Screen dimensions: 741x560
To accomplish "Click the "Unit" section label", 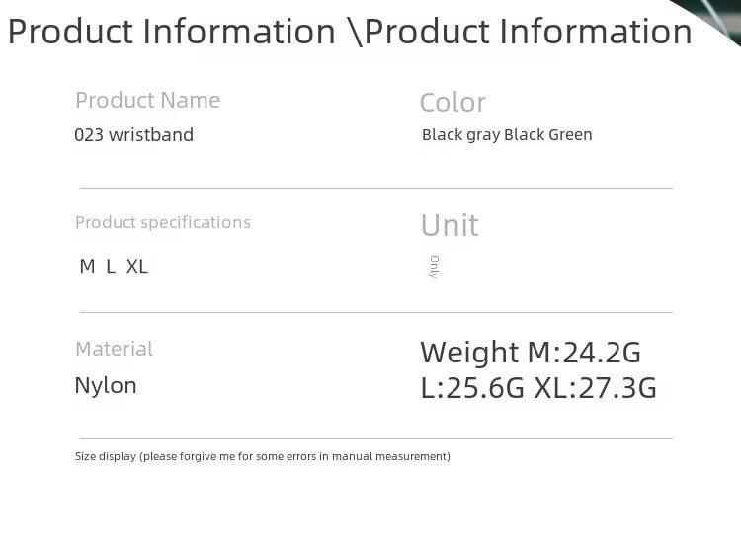I will coord(449,225).
